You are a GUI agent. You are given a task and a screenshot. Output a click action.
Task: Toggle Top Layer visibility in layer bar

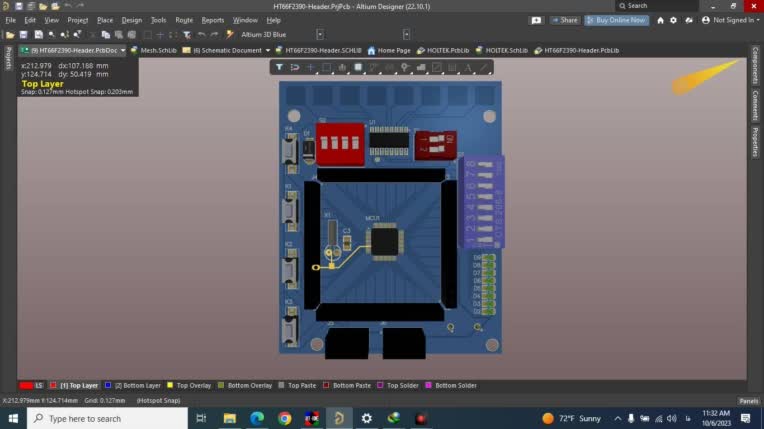click(x=79, y=385)
